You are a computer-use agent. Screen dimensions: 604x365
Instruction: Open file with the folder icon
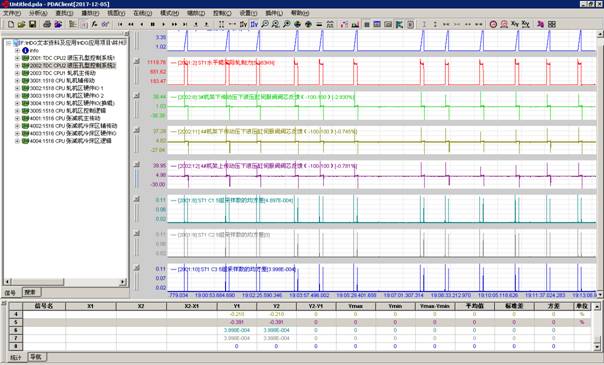(21, 24)
